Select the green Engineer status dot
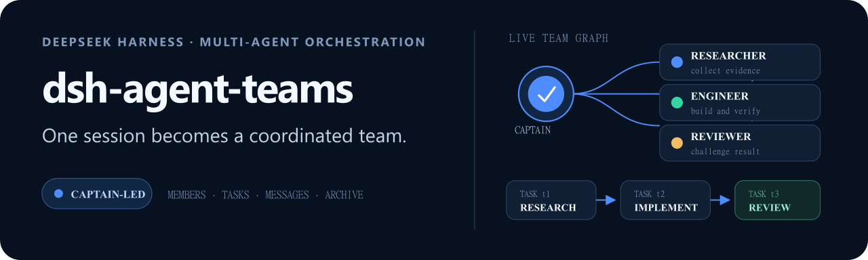 (x=677, y=103)
